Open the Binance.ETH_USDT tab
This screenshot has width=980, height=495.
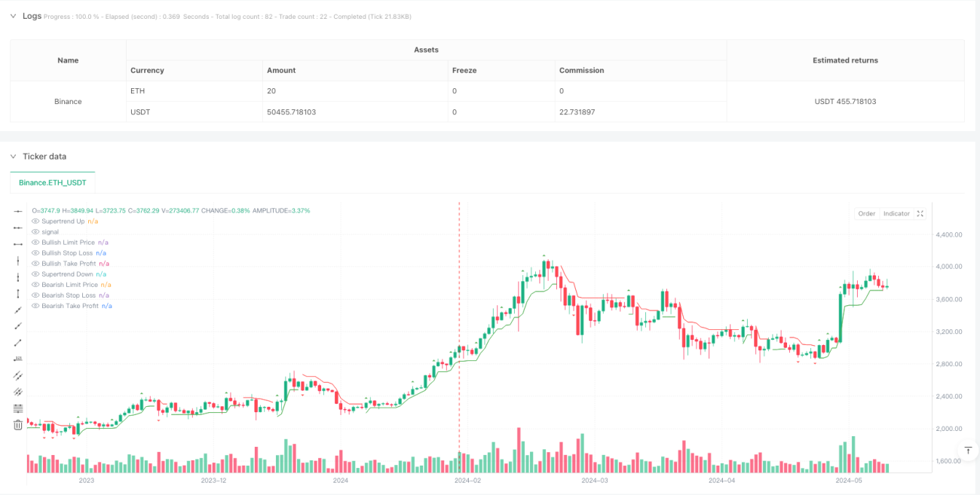(x=53, y=183)
